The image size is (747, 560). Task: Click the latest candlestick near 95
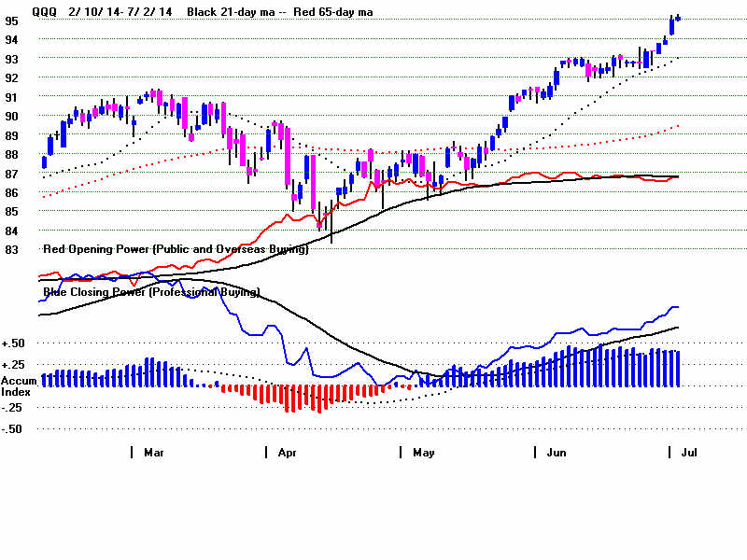coord(678,18)
